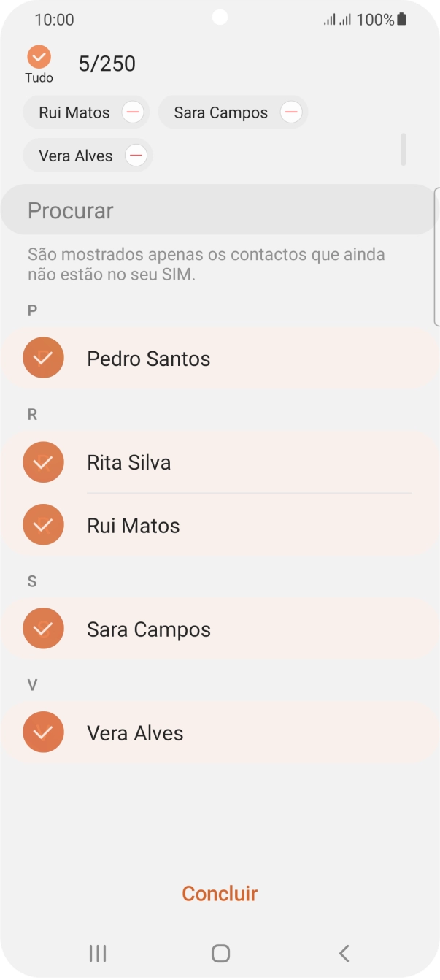Tap the Back navigation icon
440x980 pixels.
pyautogui.click(x=343, y=953)
